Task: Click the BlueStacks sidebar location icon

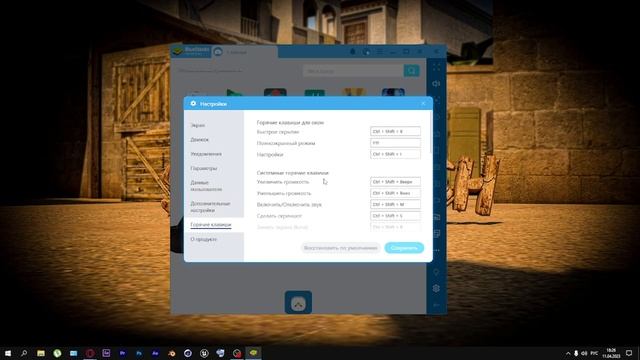Action: tap(436, 272)
